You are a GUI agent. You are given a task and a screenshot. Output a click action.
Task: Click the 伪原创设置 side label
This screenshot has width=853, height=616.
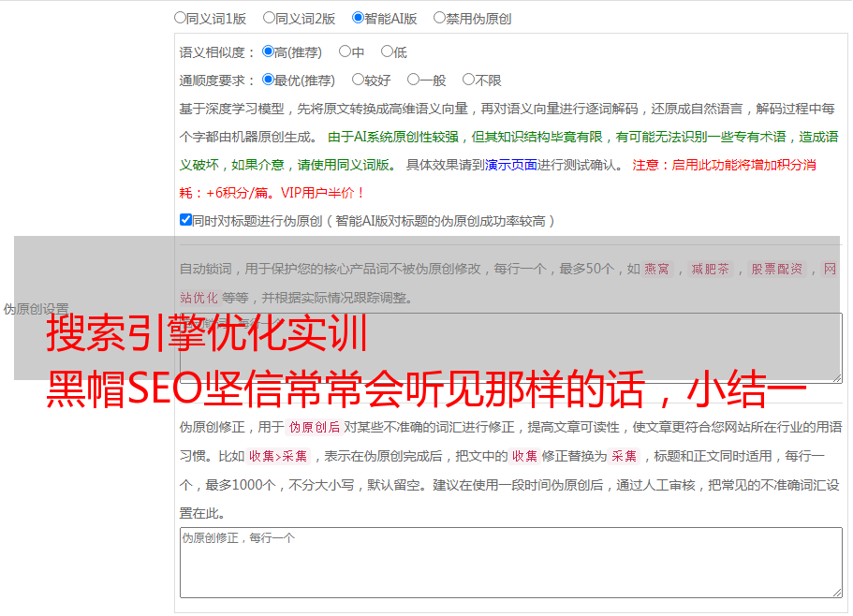click(x=36, y=309)
